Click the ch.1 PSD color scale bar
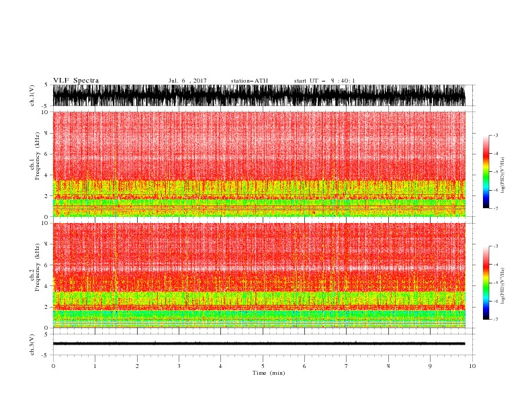532x411 pixels. point(486,172)
